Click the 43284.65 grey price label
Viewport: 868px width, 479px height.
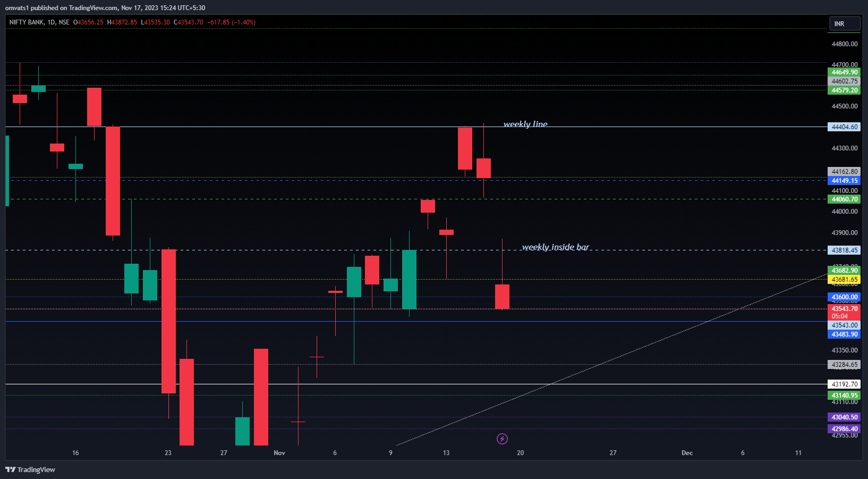[844, 365]
